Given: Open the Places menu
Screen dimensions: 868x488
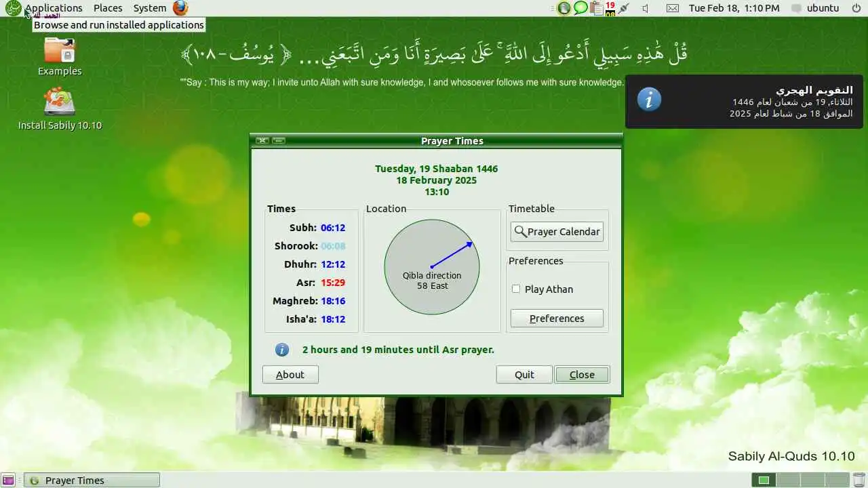Looking at the screenshot, I should [108, 8].
